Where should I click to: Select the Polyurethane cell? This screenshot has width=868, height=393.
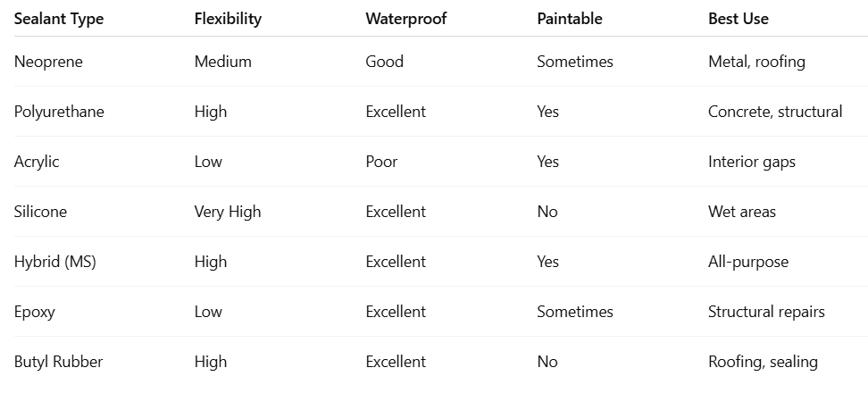tap(59, 112)
